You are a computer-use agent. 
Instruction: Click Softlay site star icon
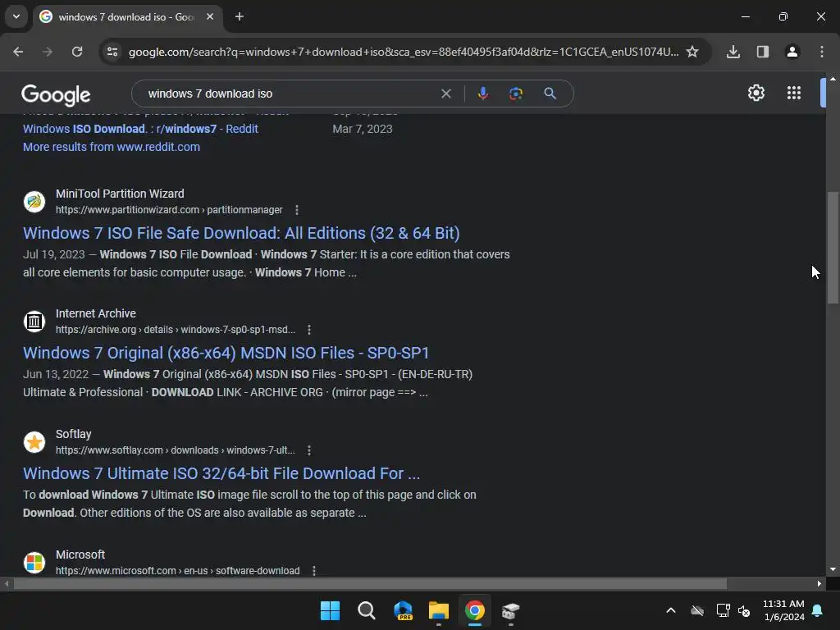pos(34,442)
